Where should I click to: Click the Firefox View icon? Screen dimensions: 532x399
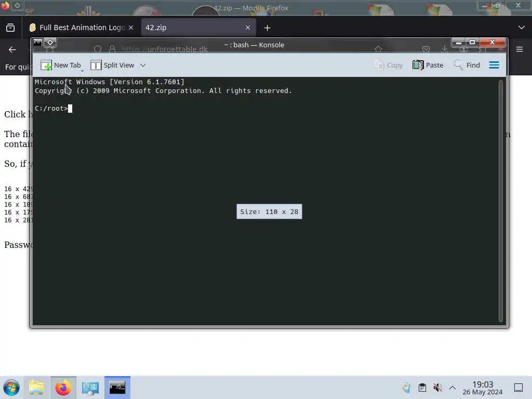10,28
